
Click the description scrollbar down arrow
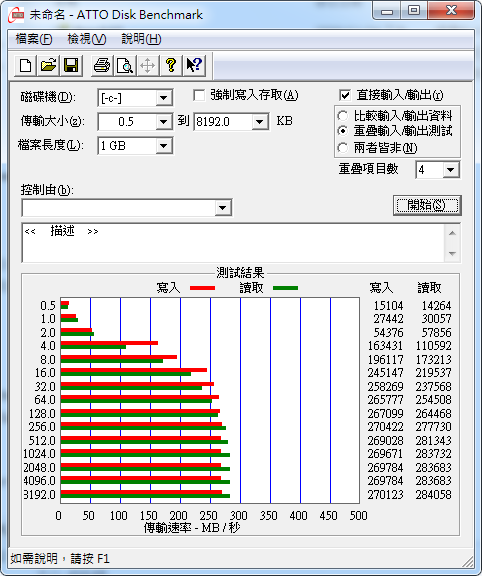point(453,253)
